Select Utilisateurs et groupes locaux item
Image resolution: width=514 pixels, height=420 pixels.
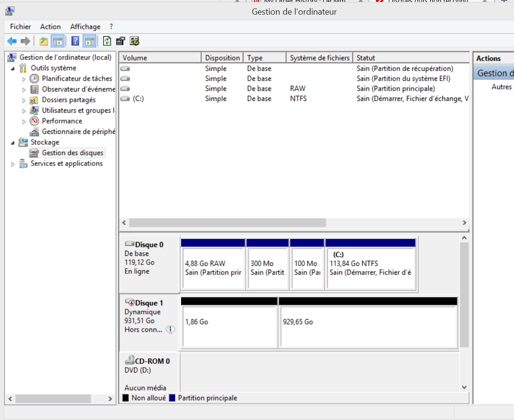pos(78,110)
